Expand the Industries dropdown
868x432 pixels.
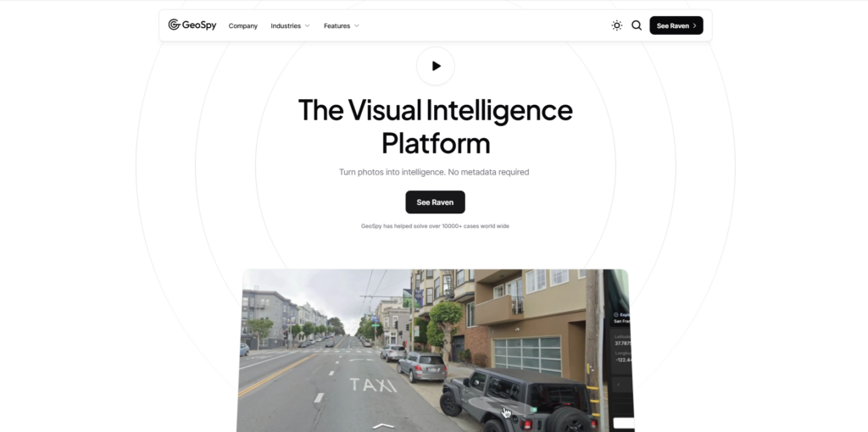click(x=290, y=25)
